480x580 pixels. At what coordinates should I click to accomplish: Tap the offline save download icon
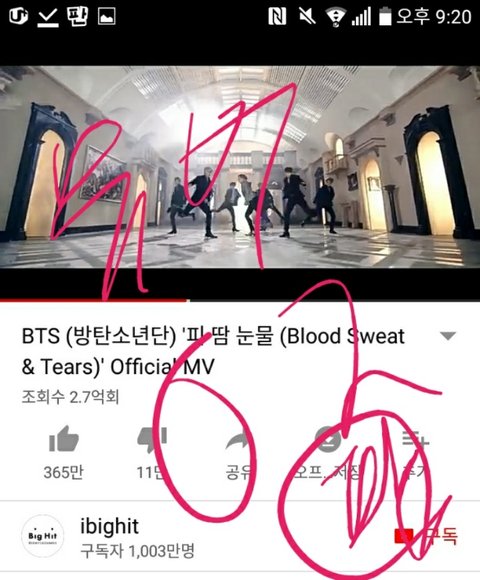coord(327,439)
